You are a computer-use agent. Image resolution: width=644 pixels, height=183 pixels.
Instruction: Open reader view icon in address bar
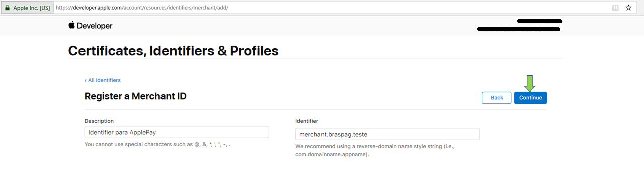615,8
